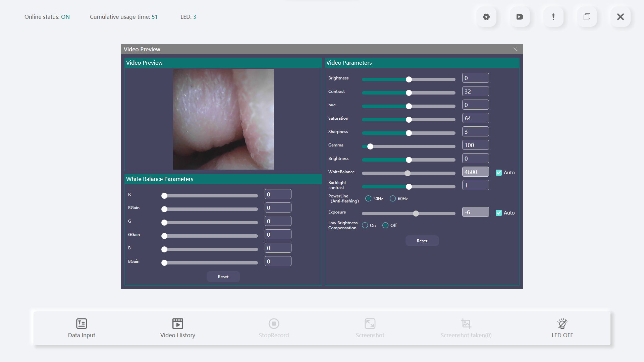Turn the LED off with LED OFF icon

tap(562, 328)
